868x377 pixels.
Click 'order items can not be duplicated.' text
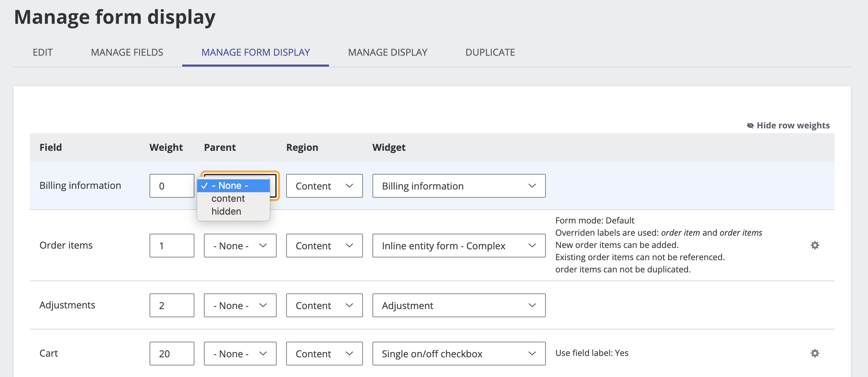pyautogui.click(x=623, y=269)
